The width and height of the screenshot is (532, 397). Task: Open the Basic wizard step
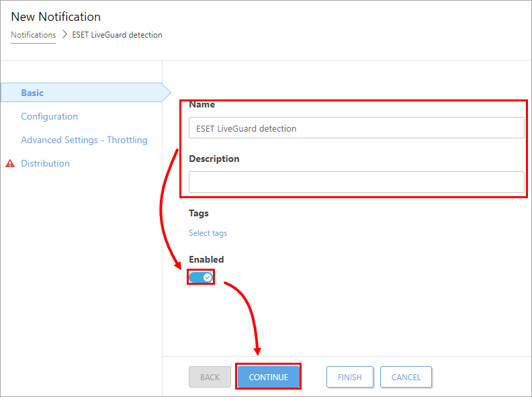(x=32, y=93)
